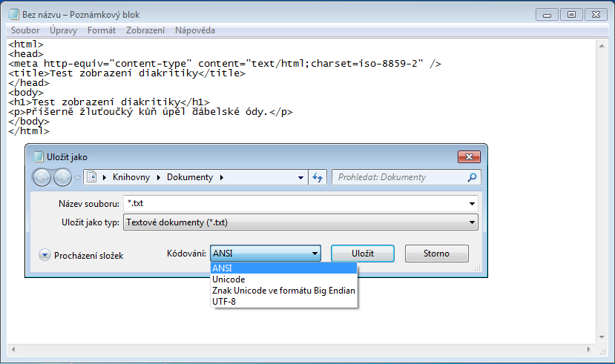Click Notepad horizontal scrollbar left arrow
This screenshot has width=615, height=364.
13,349
